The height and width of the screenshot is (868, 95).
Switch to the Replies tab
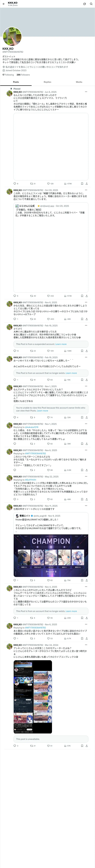coord(47,82)
